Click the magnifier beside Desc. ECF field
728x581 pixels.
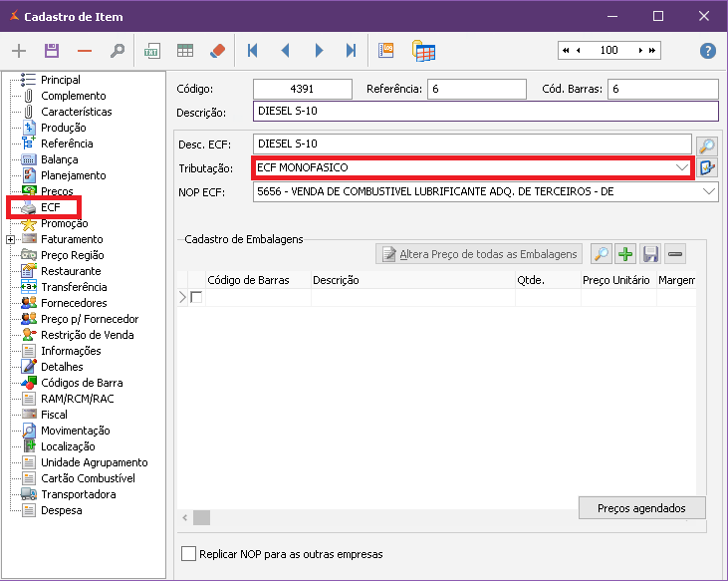click(707, 145)
